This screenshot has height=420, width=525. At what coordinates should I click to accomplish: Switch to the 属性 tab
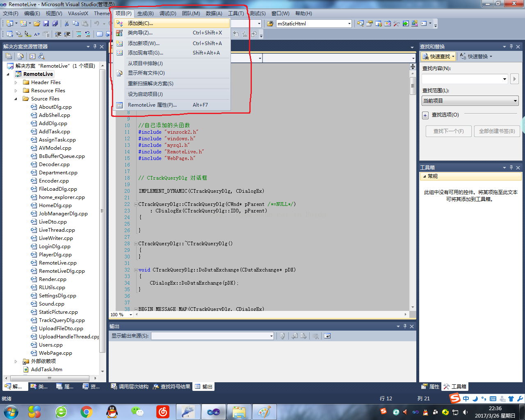click(430, 386)
